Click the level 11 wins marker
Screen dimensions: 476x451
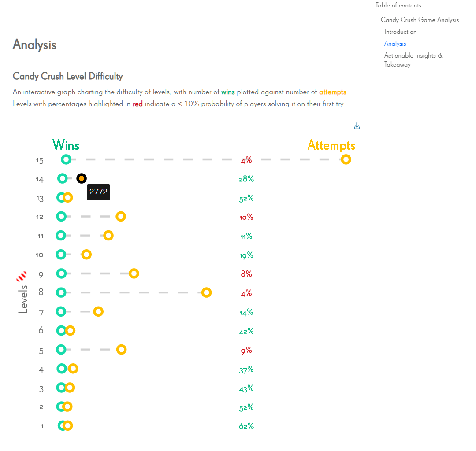(x=61, y=235)
